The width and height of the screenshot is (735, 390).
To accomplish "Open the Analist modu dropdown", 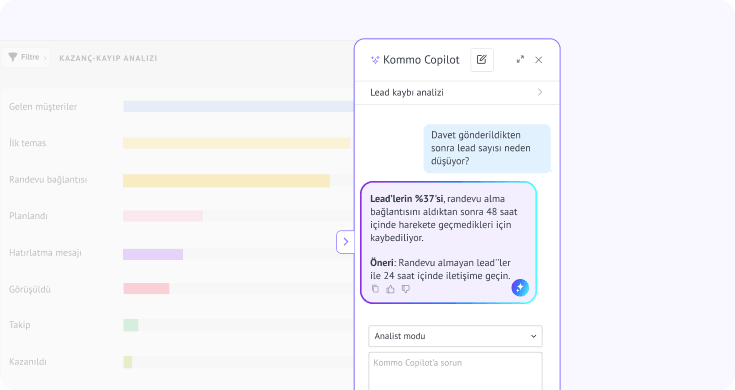I will coord(455,336).
